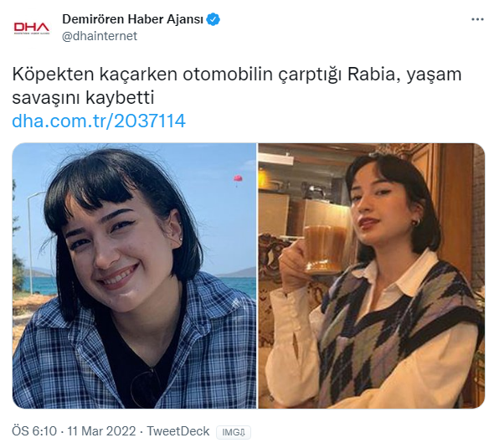Click the divider between the two photos
Viewport: 494px width, 448px height.
tap(257, 276)
